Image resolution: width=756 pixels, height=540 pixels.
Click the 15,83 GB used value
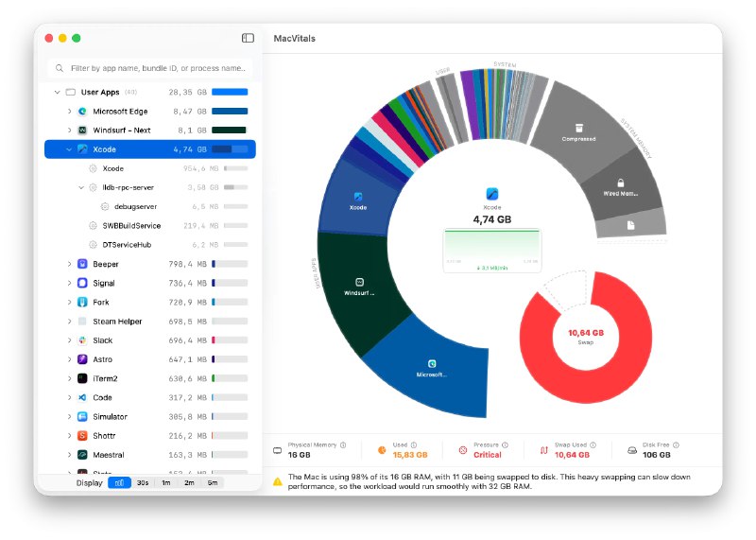click(x=410, y=455)
